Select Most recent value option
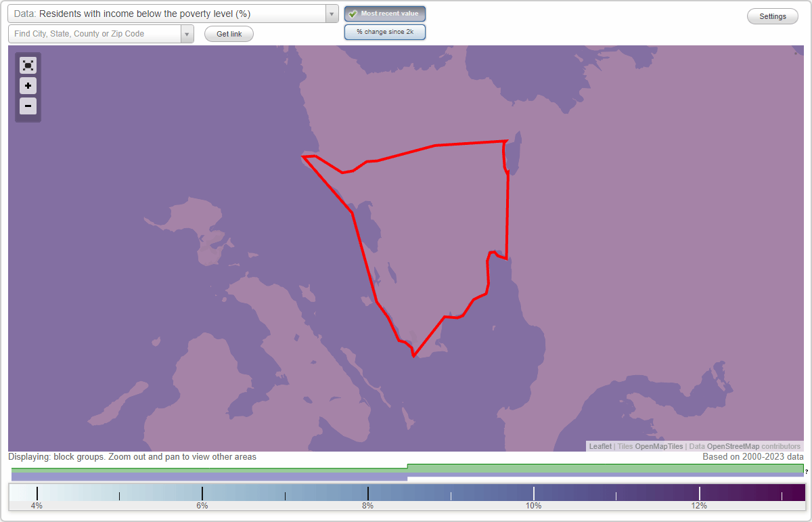This screenshot has height=522, width=812. click(385, 14)
